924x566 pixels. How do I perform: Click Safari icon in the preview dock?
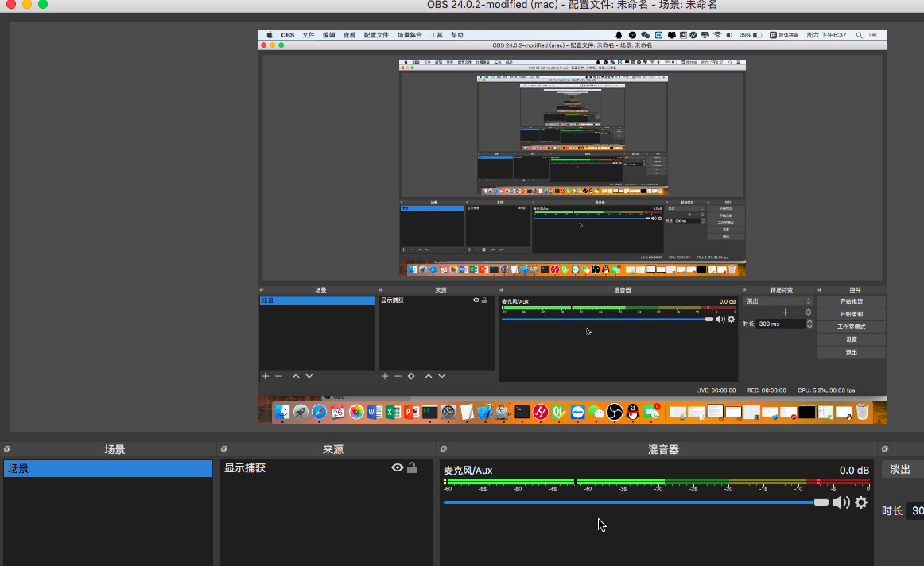pos(320,412)
